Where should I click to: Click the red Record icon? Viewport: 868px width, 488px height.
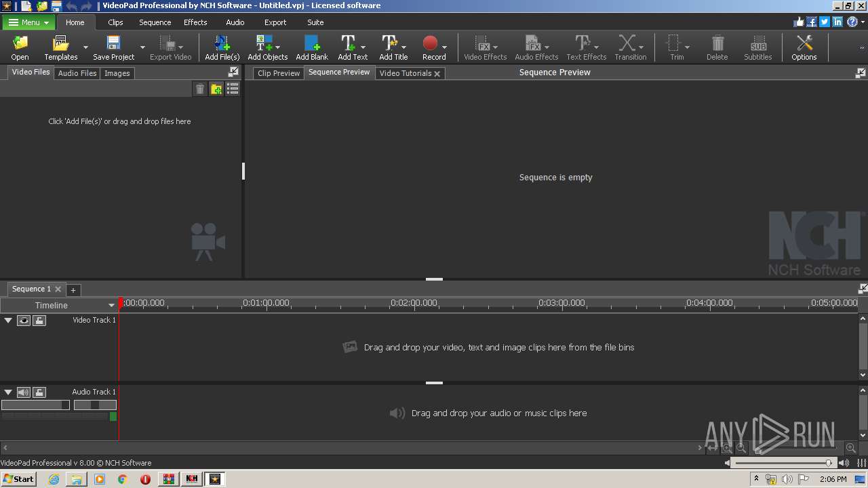(430, 43)
